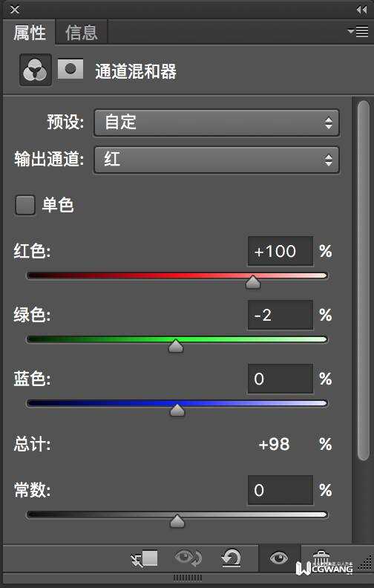Open the 输出通道 output channel dropdown

(x=217, y=160)
